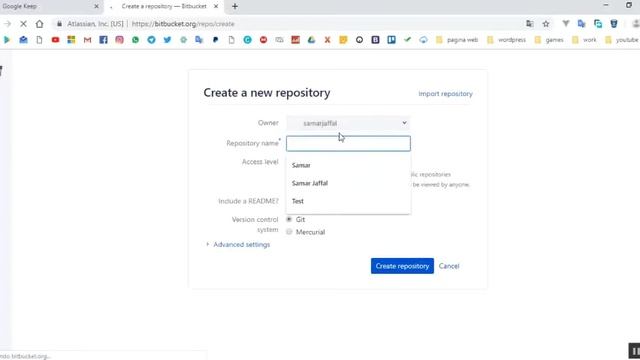Screen dimensions: 640x360
Task: Close the Google Keep tab
Action: [96, 7]
